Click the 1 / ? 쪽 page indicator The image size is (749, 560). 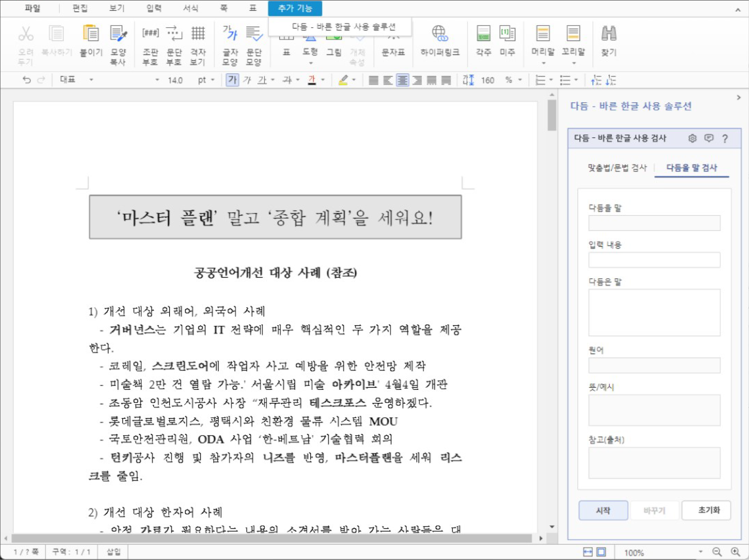pyautogui.click(x=26, y=552)
